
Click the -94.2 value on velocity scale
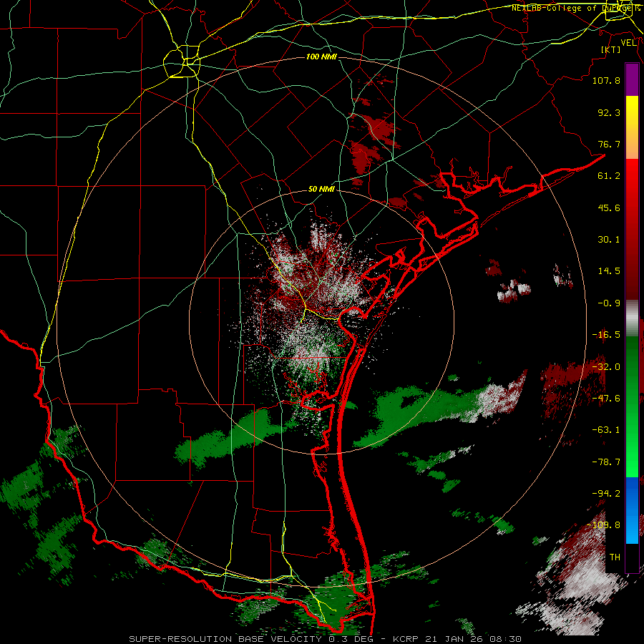[606, 494]
